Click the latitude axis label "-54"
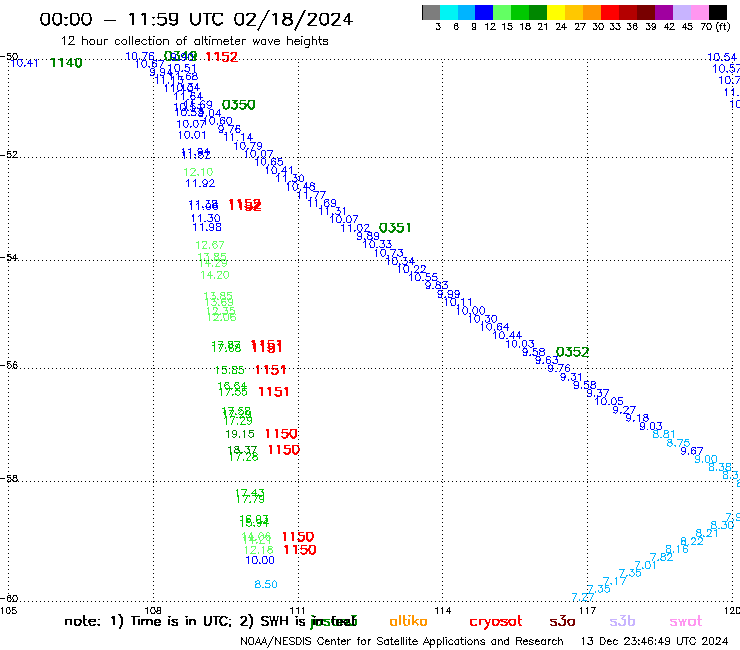 click(x=9, y=258)
